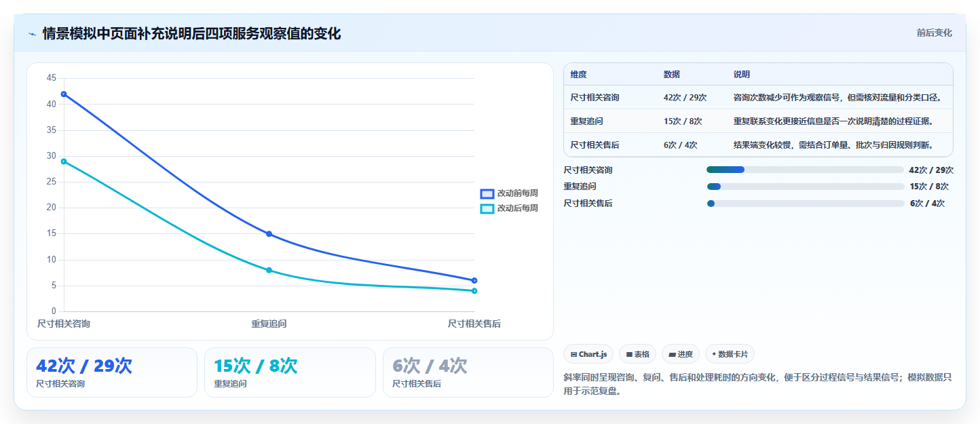Toggle the 改动前每周 legend entry
The width and height of the screenshot is (980, 424).
(509, 193)
